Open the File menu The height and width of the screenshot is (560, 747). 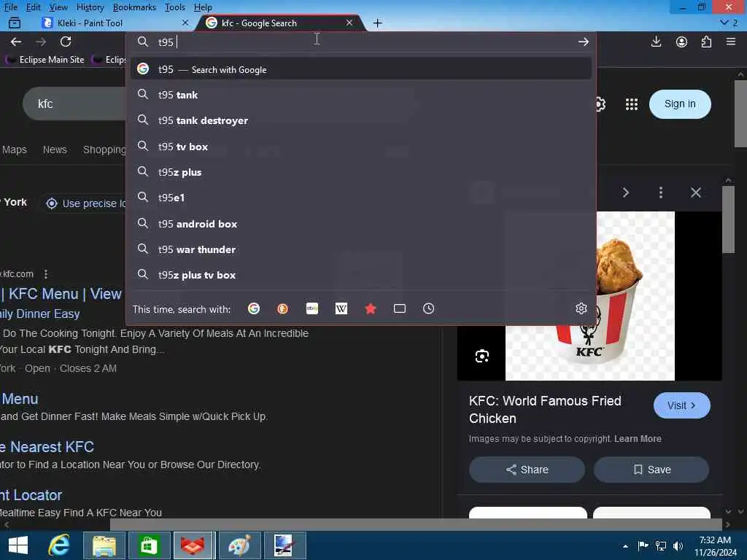10,7
